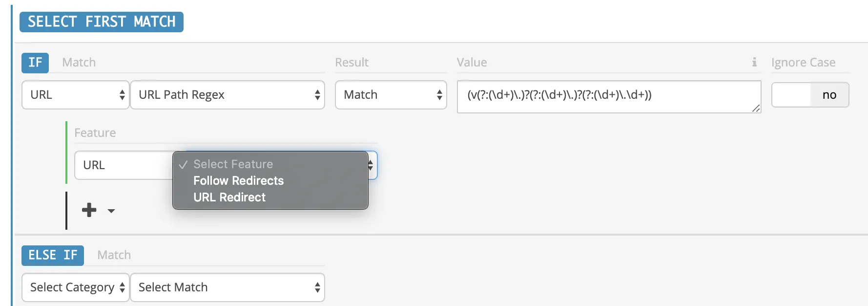The image size is (868, 306).
Task: Open the Select Match dropdown
Action: click(227, 287)
